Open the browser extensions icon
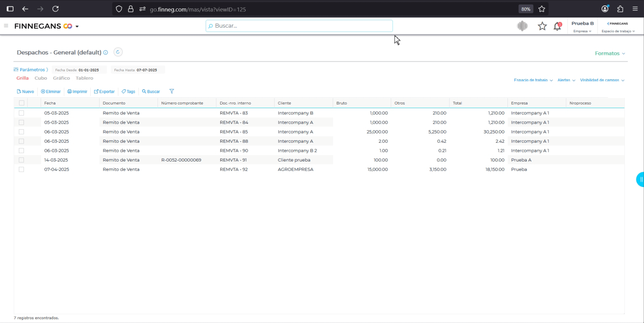 coord(620,9)
